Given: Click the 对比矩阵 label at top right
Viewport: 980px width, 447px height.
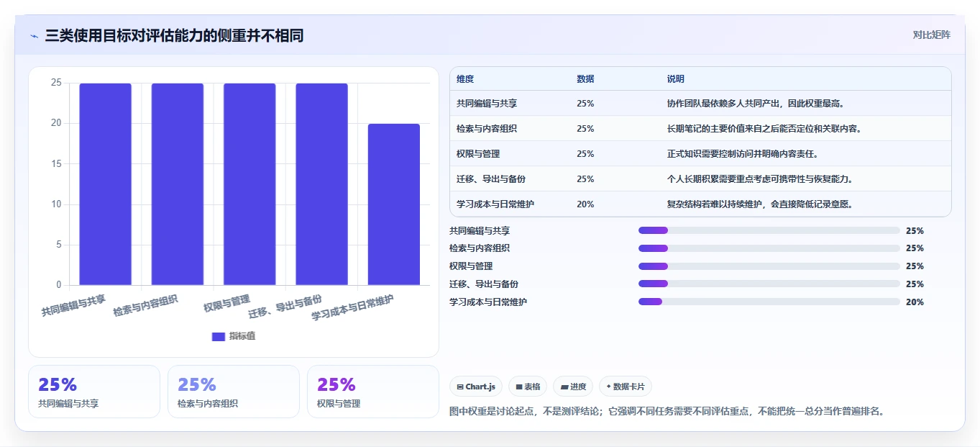Looking at the screenshot, I should pyautogui.click(x=931, y=35).
